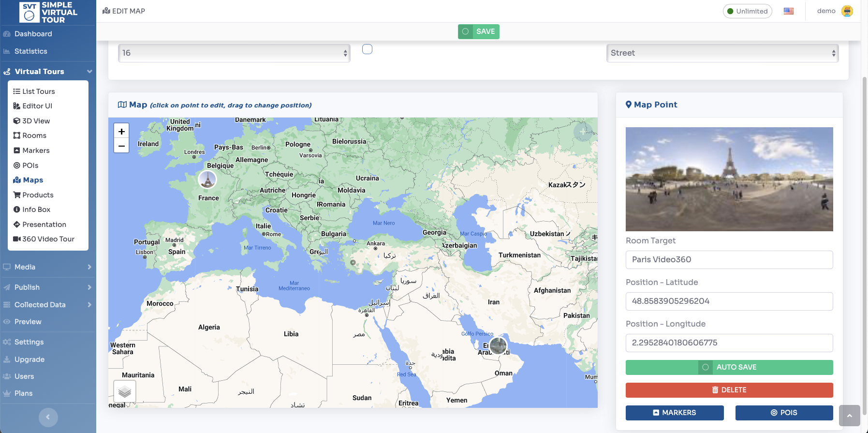Click the red Delete button
The height and width of the screenshot is (433, 868).
[x=729, y=390]
